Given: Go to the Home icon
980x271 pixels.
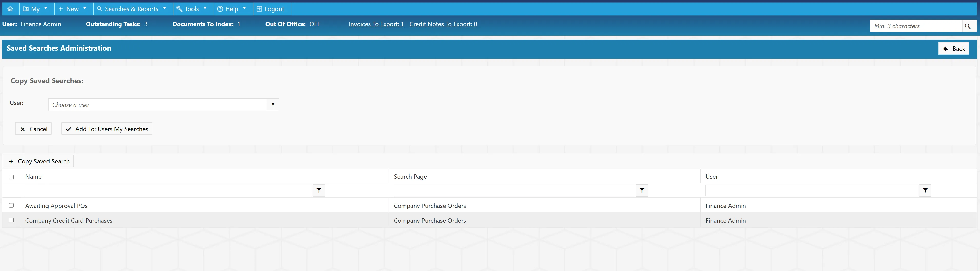Looking at the screenshot, I should coord(10,9).
